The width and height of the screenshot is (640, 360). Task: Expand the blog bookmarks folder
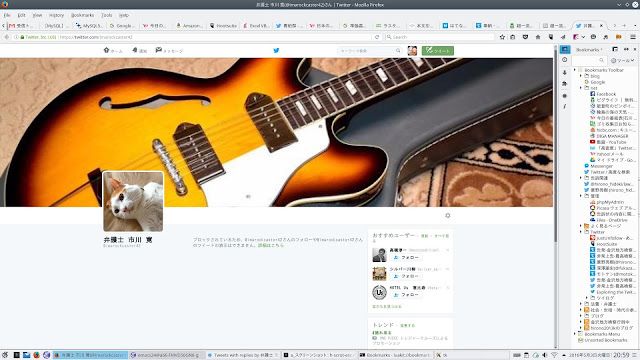click(x=581, y=76)
